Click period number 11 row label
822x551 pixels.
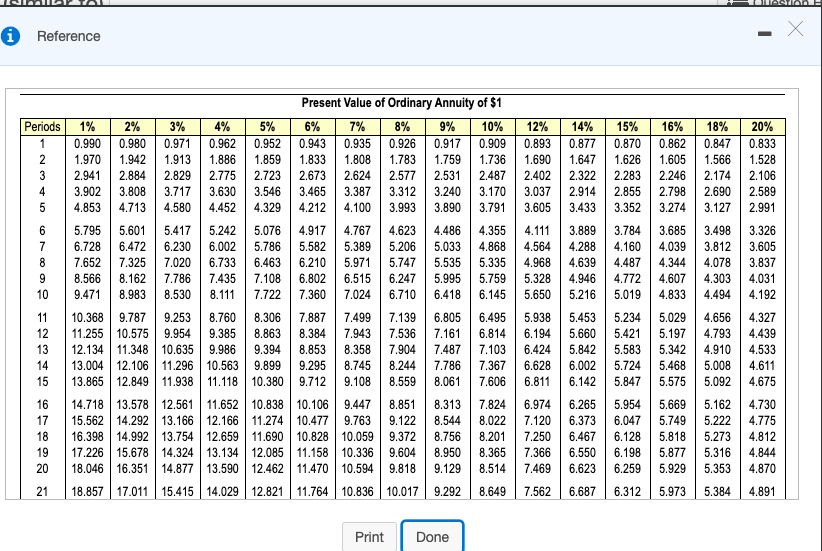pos(42,318)
